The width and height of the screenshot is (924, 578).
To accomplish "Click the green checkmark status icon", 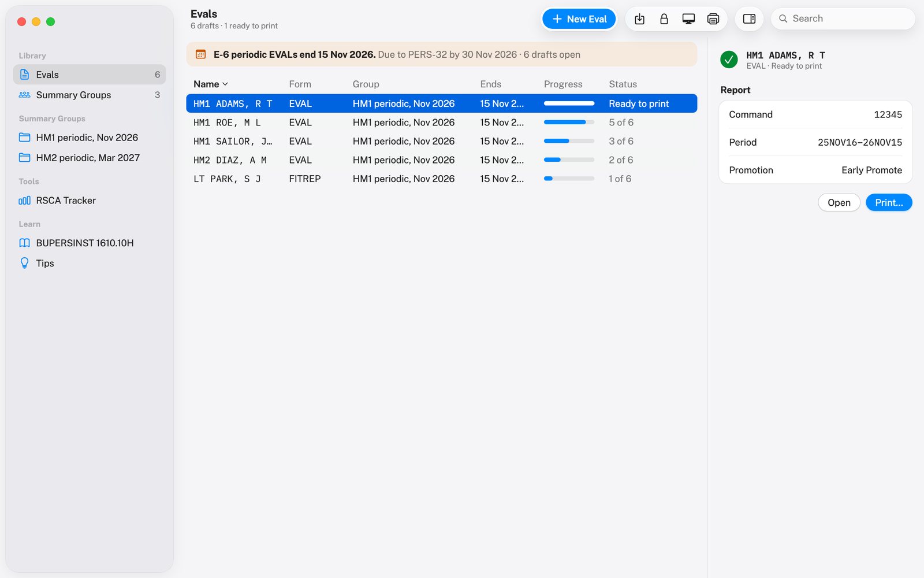I will tap(729, 60).
